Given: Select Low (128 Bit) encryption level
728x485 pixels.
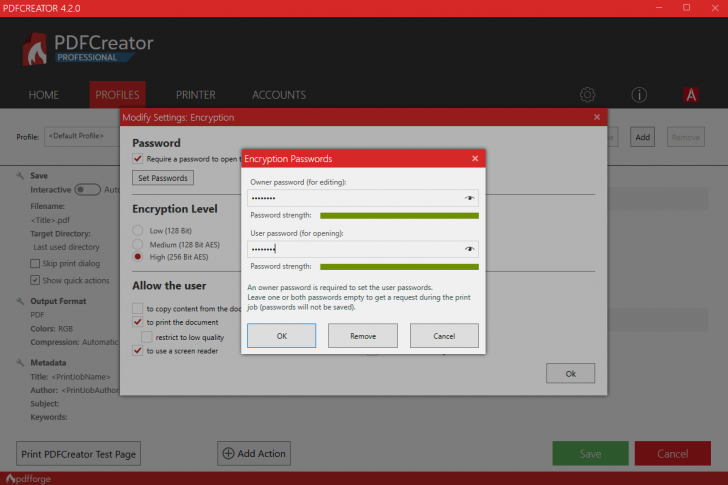Looking at the screenshot, I should coord(137,230).
